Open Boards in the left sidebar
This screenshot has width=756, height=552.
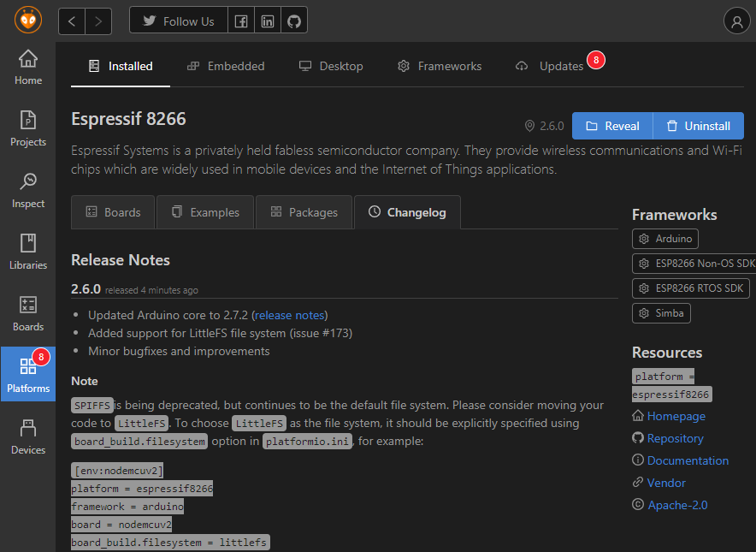click(28, 313)
